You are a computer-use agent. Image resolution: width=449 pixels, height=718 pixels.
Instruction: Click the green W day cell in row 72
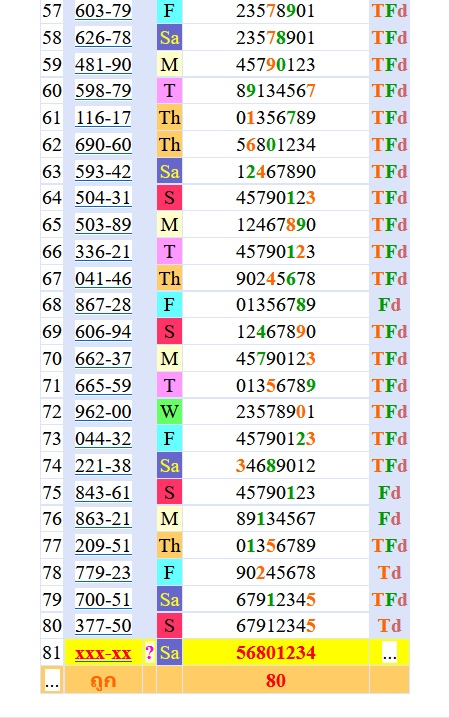(x=169, y=412)
